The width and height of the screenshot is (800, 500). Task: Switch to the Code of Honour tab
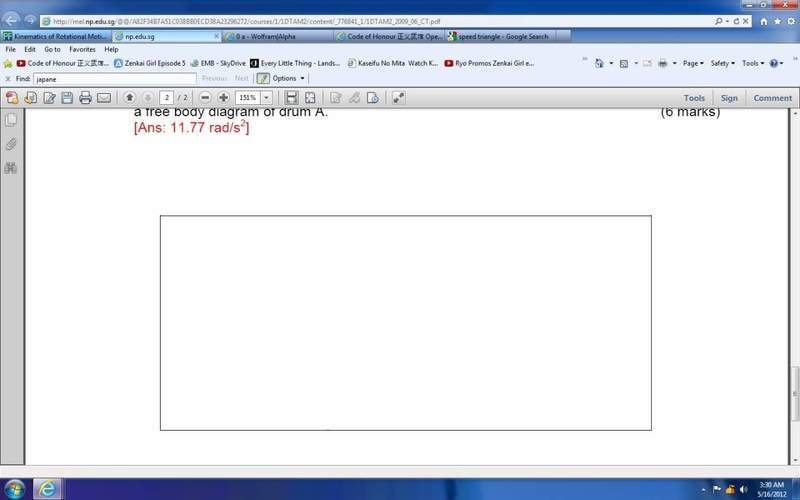pos(390,36)
